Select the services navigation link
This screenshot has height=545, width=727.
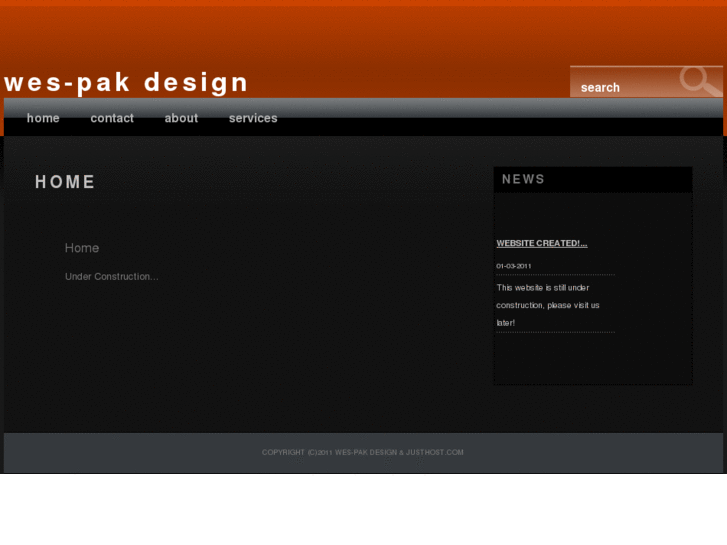pyautogui.click(x=253, y=118)
